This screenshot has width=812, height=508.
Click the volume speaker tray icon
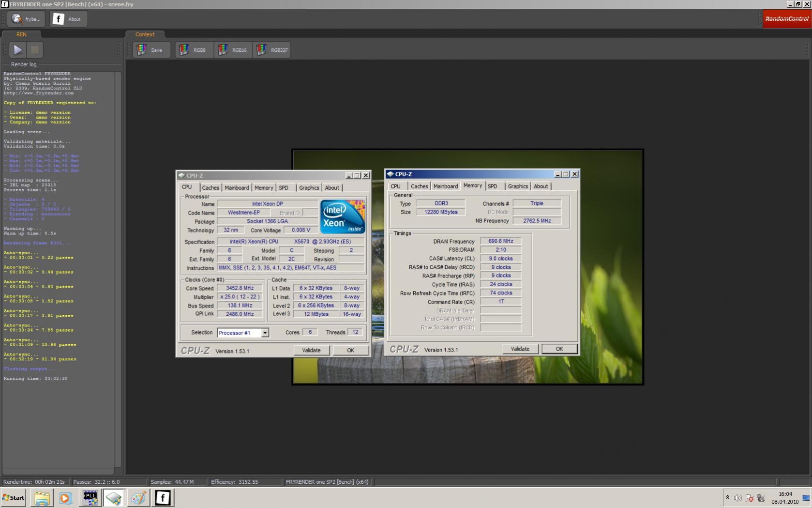point(737,498)
